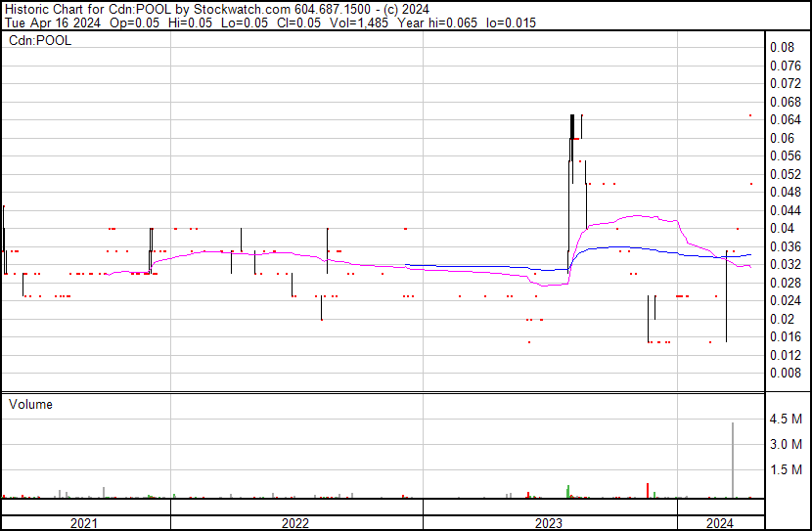The width and height of the screenshot is (812, 531).
Task: Click the 2024 year label on timeline
Action: click(720, 523)
